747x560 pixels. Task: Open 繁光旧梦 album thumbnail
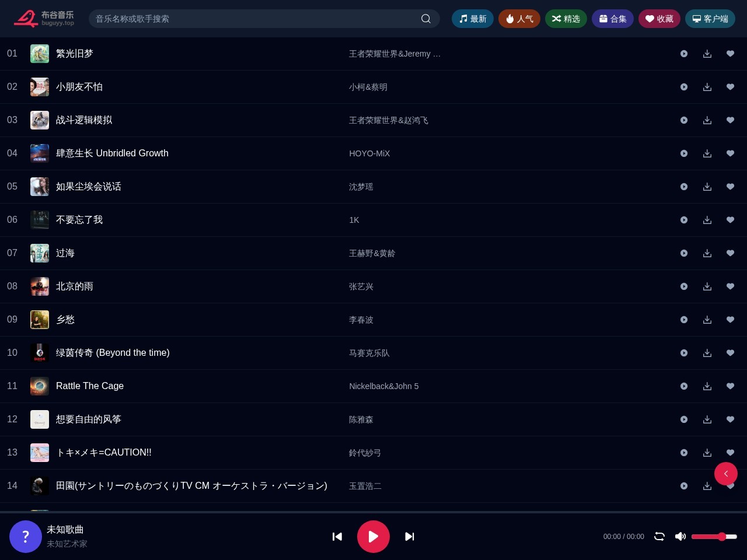40,54
